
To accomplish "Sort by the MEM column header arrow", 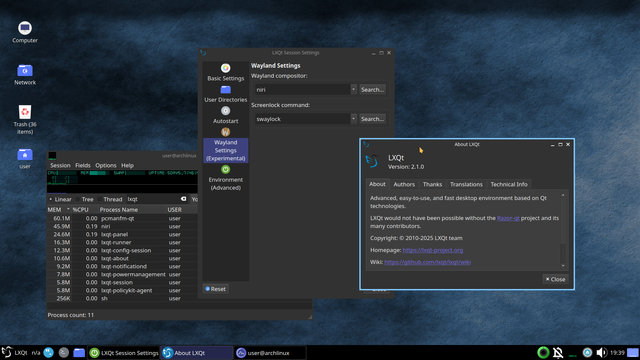I will (x=68, y=209).
